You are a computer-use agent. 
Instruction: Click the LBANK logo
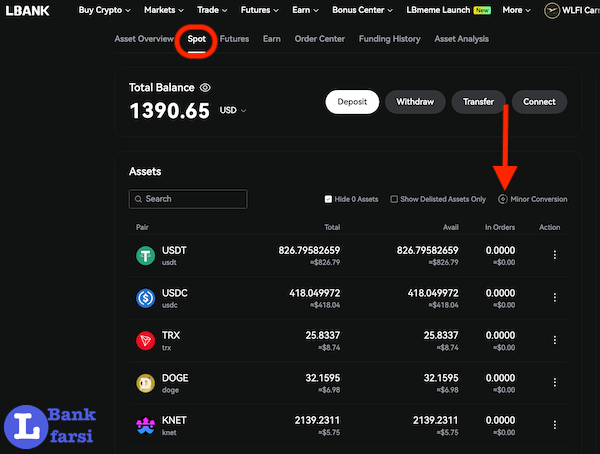click(29, 11)
